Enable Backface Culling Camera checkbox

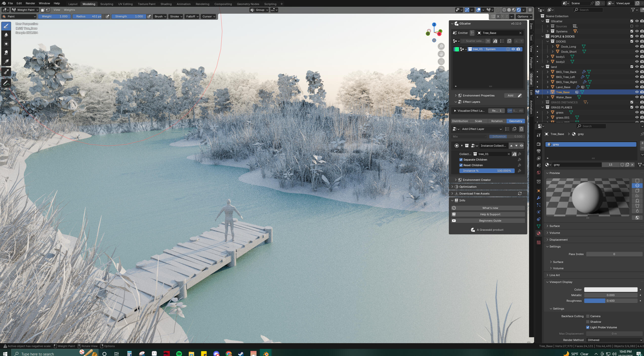(x=588, y=316)
